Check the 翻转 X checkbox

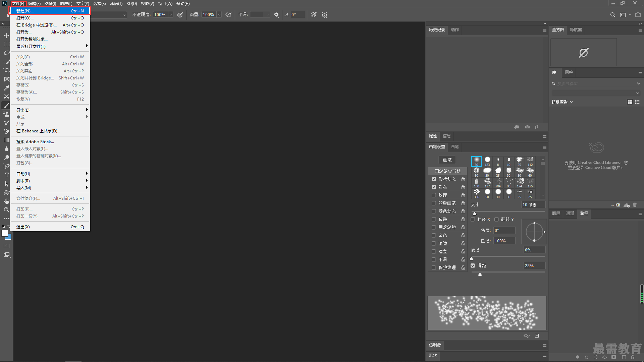pos(473,220)
